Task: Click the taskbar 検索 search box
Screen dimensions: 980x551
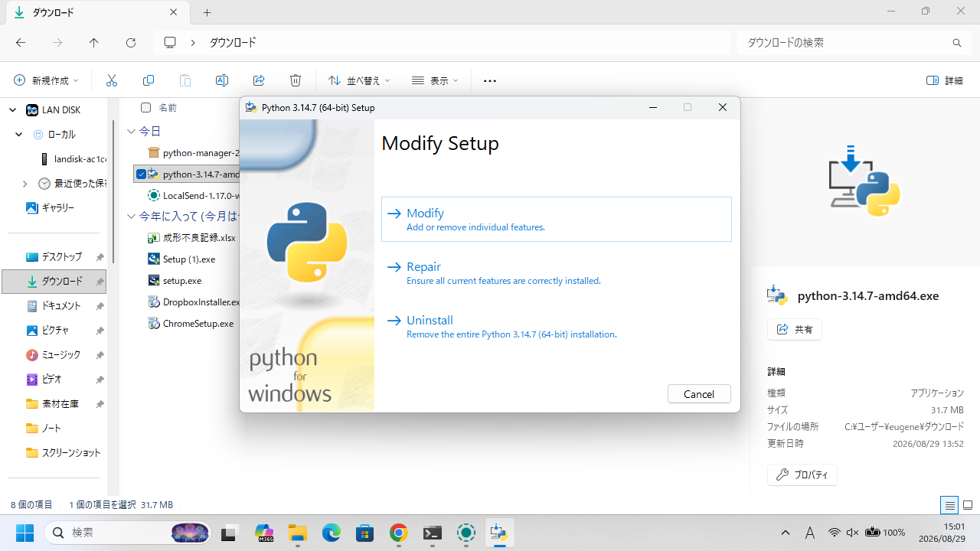Action: (x=128, y=533)
